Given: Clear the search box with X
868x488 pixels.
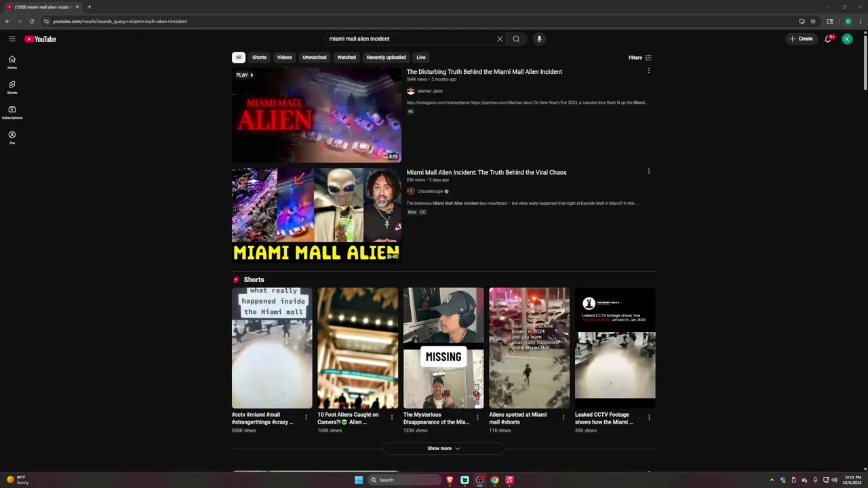Looking at the screenshot, I should click(500, 39).
